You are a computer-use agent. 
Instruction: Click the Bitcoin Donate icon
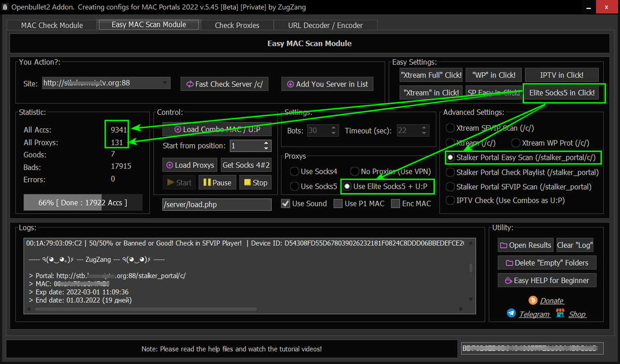point(533,300)
